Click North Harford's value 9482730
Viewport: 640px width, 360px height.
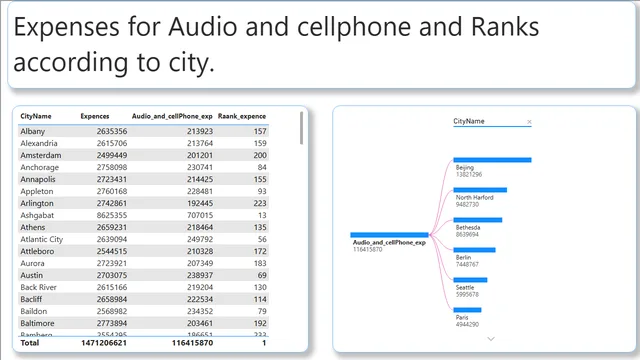coord(467,204)
